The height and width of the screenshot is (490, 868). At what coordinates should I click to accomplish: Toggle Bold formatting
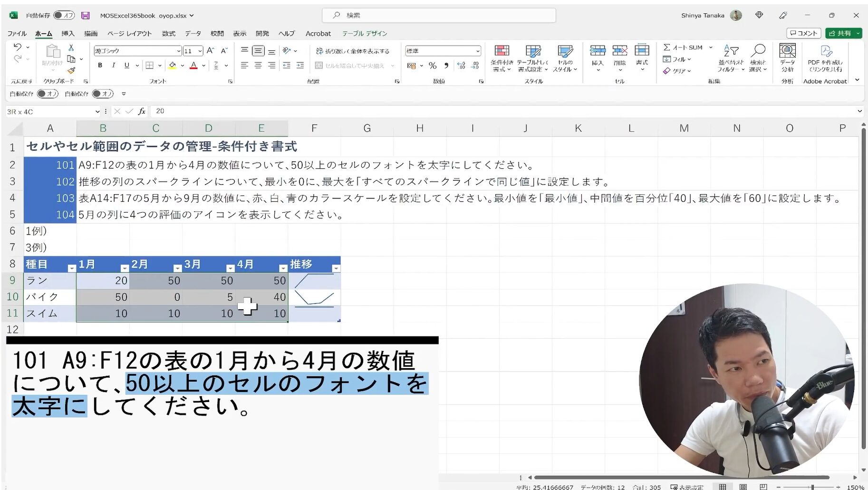[100, 65]
